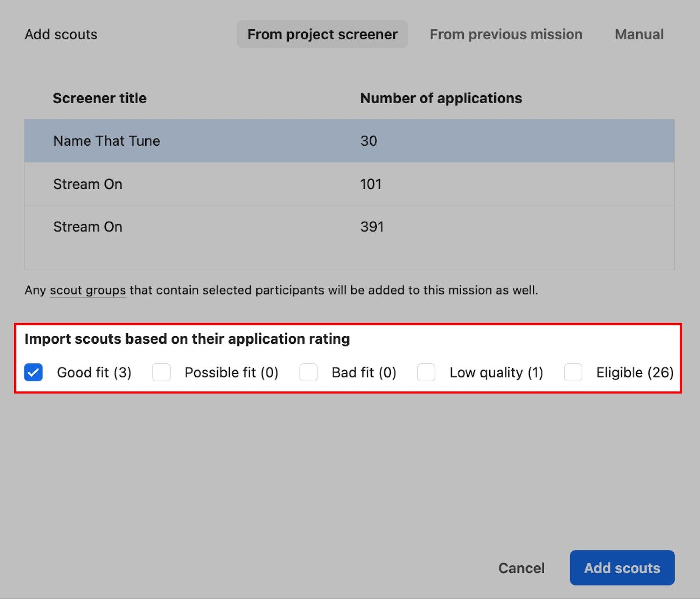700x599 pixels.
Task: Tick the Bad fit checkbox
Action: [308, 373]
